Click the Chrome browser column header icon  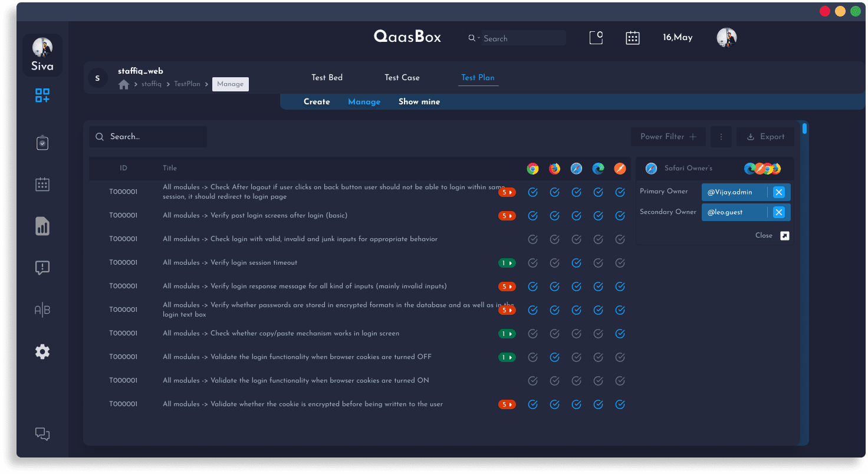tap(532, 169)
